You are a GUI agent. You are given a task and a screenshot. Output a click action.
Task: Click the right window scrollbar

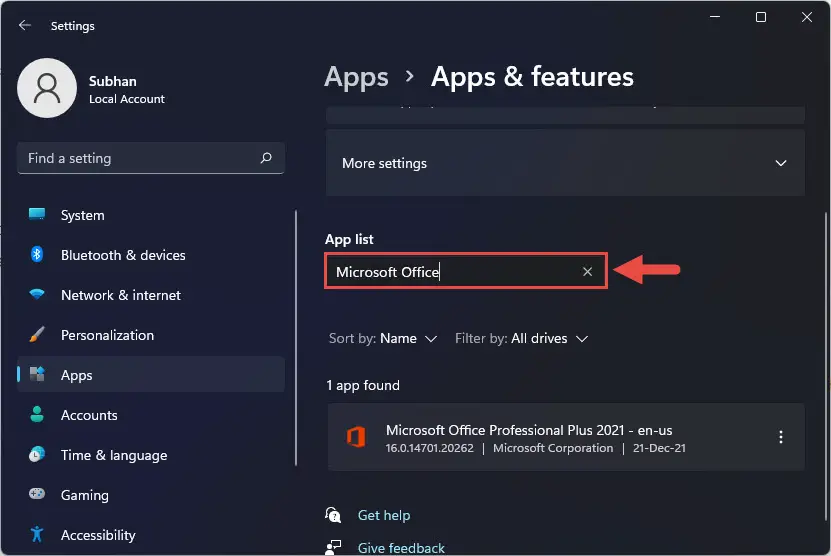tap(826, 366)
